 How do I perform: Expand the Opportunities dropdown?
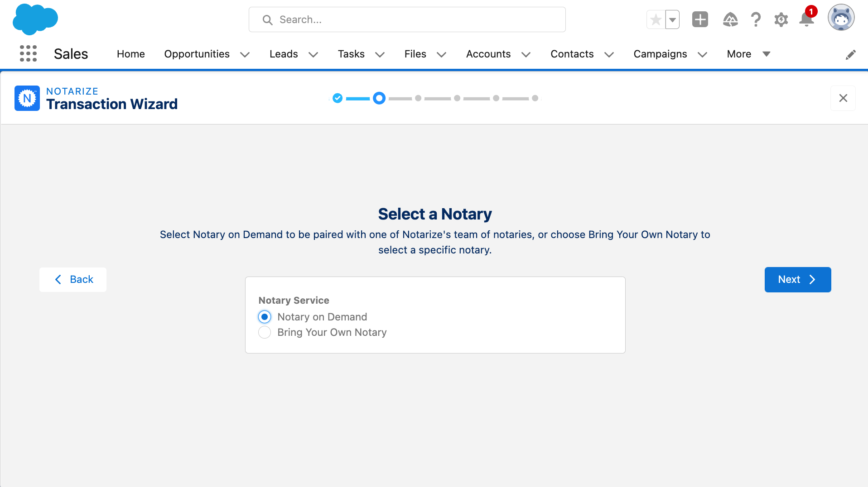coord(245,54)
